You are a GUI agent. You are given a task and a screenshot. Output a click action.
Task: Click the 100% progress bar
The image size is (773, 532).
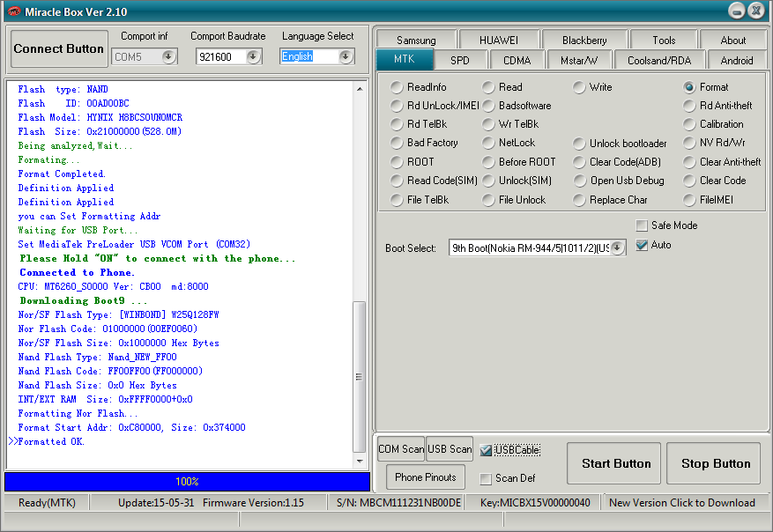coord(188,481)
